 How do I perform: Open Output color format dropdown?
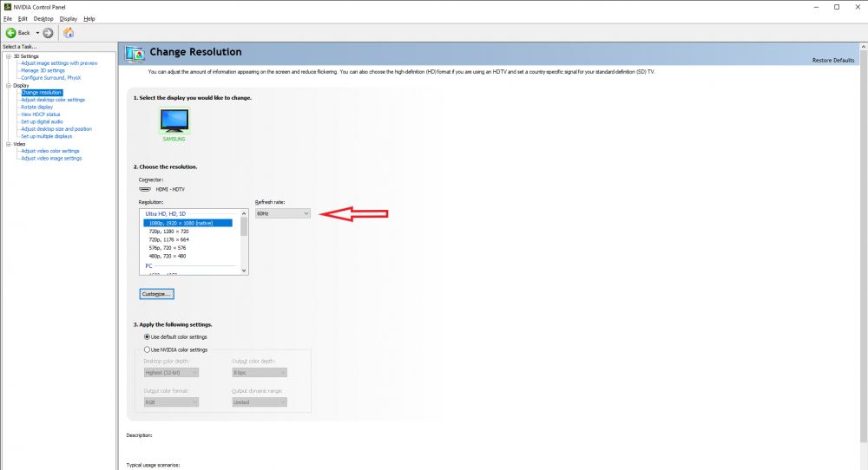pyautogui.click(x=171, y=402)
